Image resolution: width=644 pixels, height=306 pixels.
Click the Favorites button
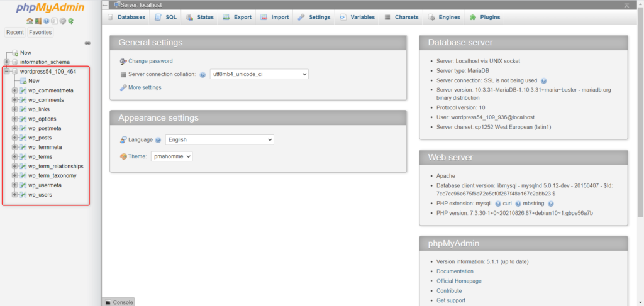[x=40, y=32]
